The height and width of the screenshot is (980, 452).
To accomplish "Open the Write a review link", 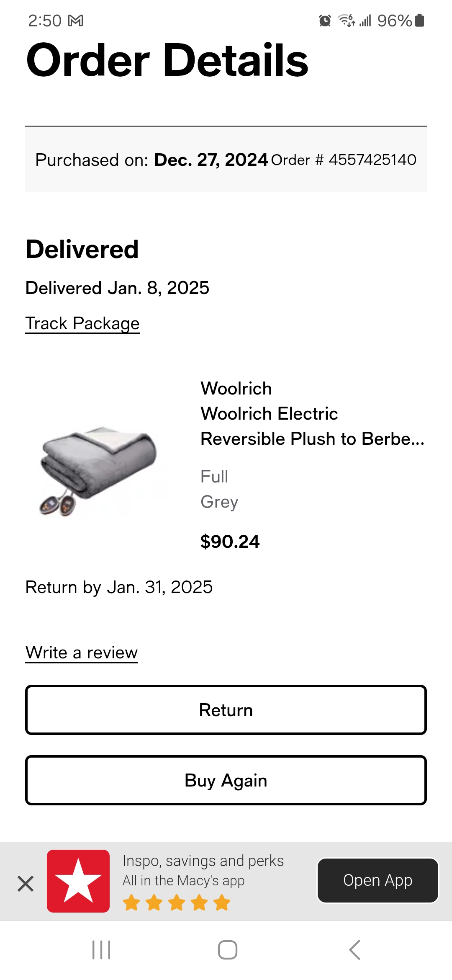I will (x=82, y=653).
